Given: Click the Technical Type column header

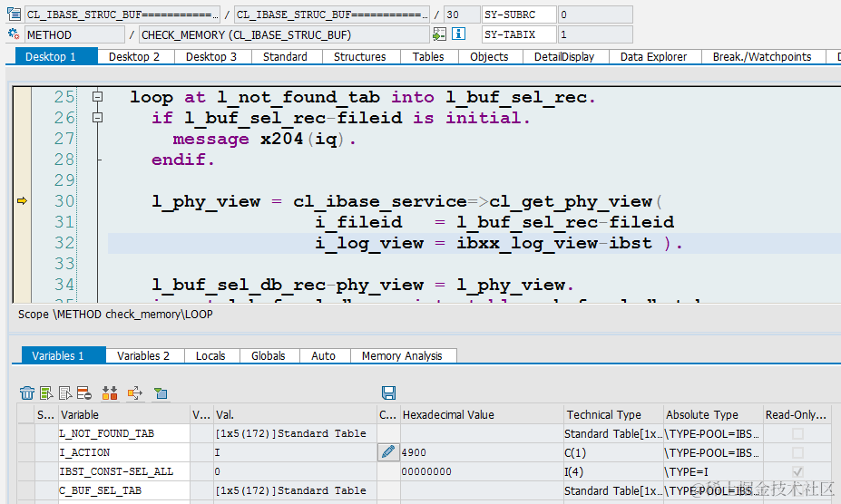Looking at the screenshot, I should (x=613, y=414).
